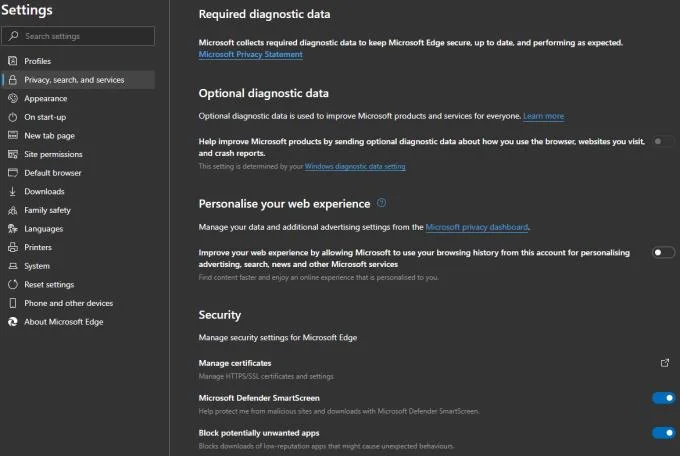
Task: Click the search magnifier icon in settings
Action: click(x=13, y=36)
